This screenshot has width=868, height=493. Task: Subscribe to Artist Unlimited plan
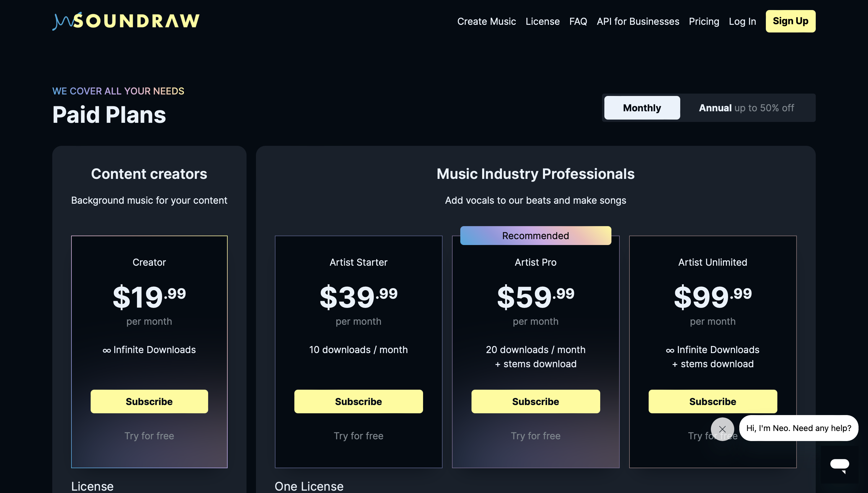pyautogui.click(x=712, y=401)
